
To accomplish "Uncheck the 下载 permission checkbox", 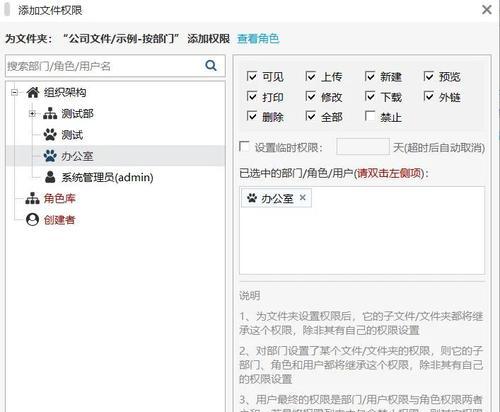I will point(370,96).
